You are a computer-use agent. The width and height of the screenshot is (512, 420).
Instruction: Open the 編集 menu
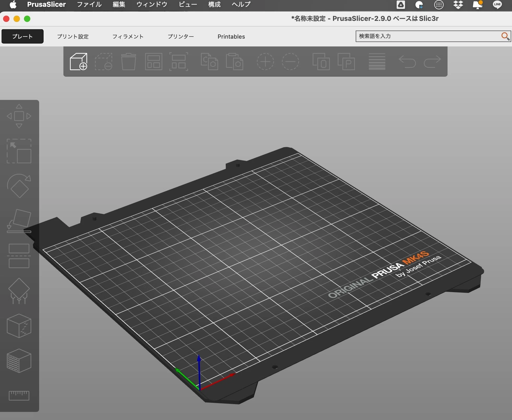pos(119,4)
